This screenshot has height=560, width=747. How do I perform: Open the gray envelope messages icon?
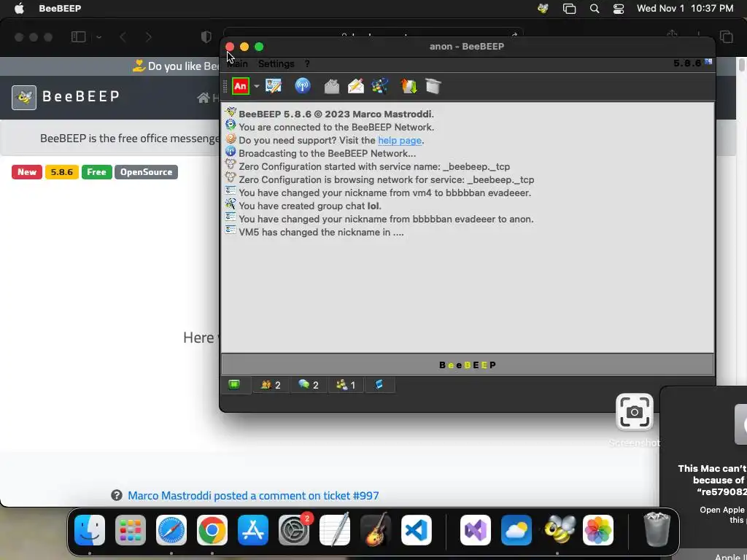click(332, 86)
